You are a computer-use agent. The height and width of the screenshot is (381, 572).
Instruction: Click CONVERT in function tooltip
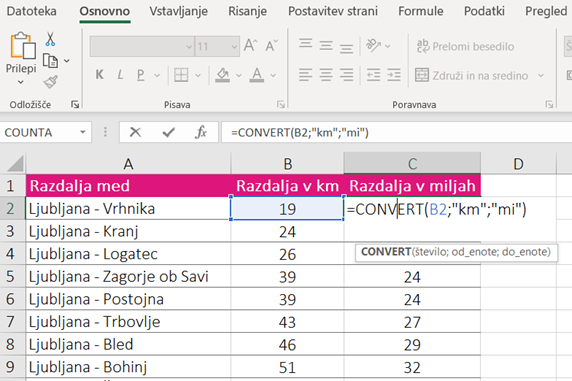coord(386,252)
